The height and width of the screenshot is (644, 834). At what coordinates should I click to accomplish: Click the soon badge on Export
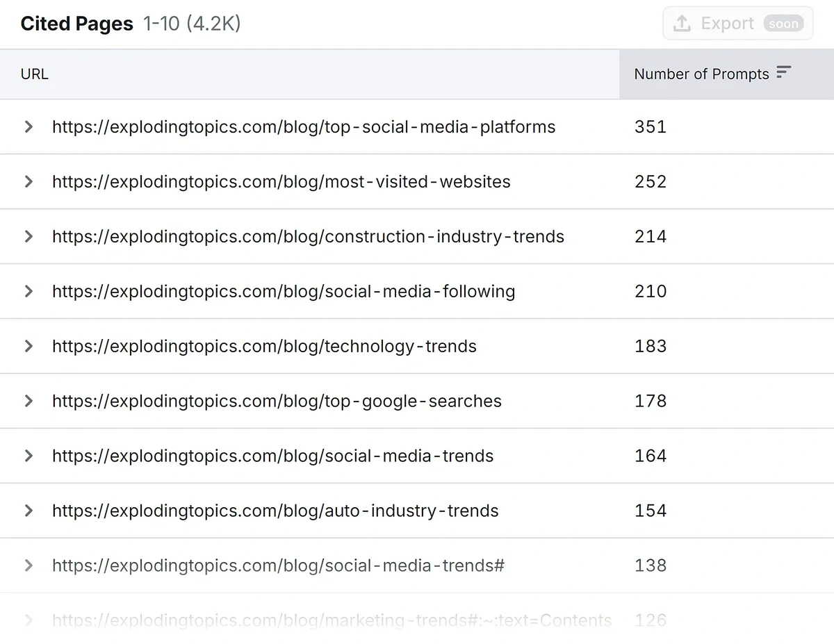783,23
